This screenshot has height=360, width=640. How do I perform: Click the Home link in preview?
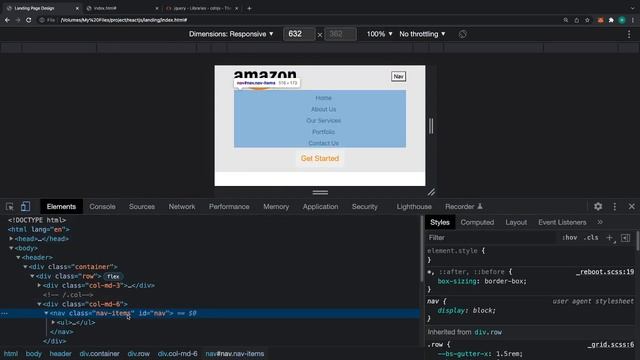323,98
